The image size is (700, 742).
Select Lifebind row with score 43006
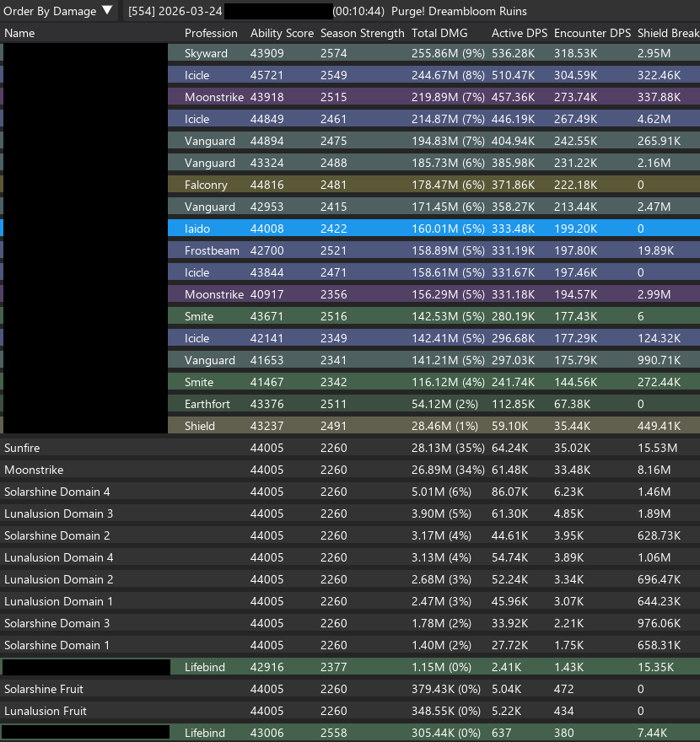click(350, 733)
